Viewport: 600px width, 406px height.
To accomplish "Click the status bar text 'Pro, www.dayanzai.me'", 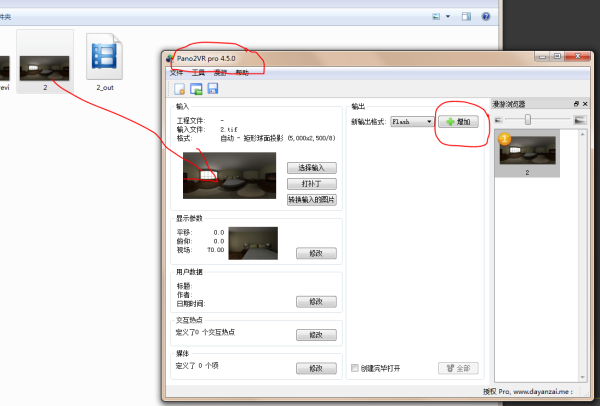I will click(535, 391).
